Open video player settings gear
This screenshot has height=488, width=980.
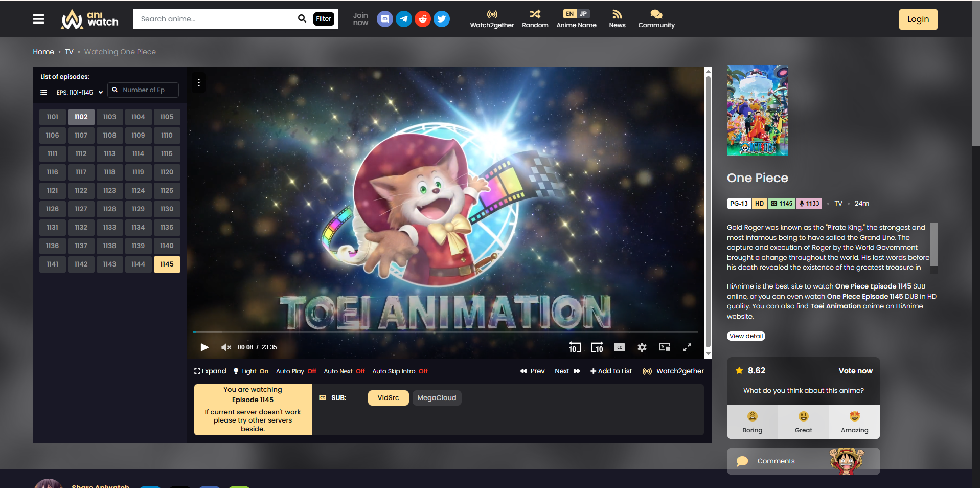click(x=642, y=347)
